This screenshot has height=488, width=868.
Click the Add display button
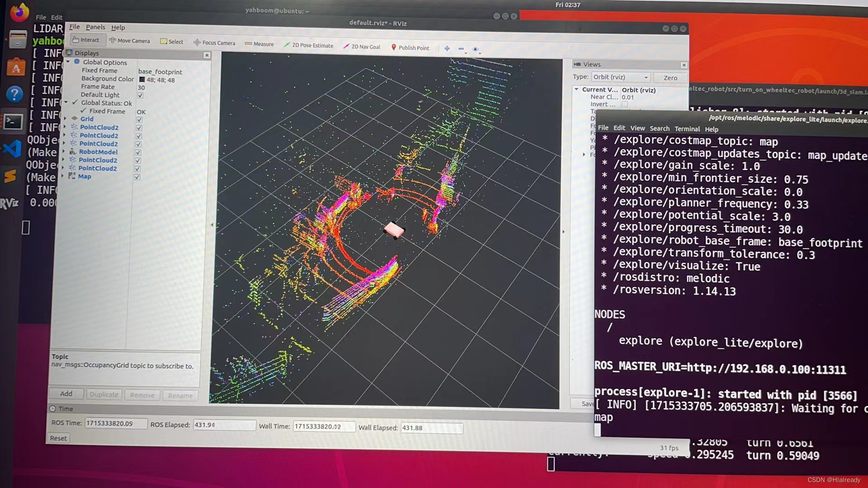(66, 394)
